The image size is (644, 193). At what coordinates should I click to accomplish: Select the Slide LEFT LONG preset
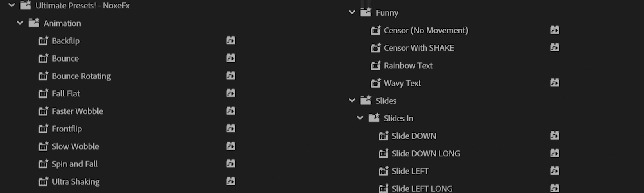pos(422,188)
